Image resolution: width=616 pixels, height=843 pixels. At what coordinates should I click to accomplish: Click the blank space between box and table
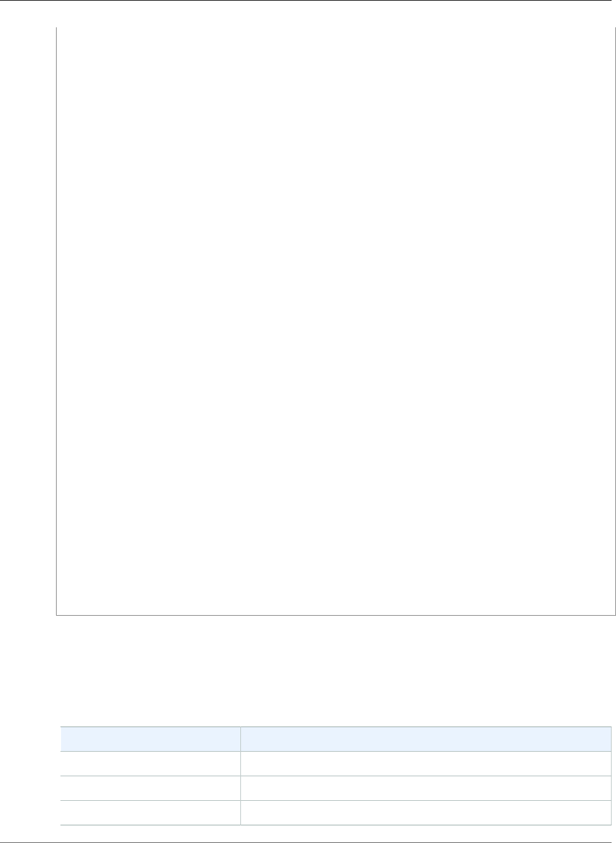coord(335,670)
